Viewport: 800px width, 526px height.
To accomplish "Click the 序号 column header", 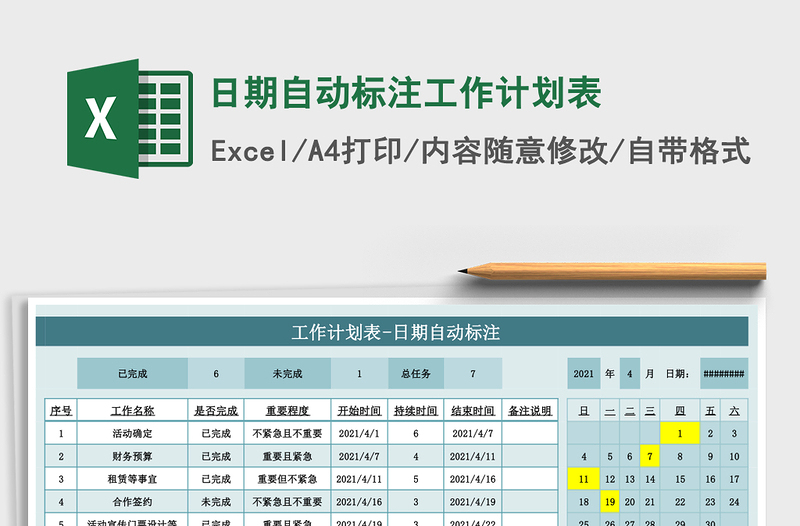I will 60,411.
